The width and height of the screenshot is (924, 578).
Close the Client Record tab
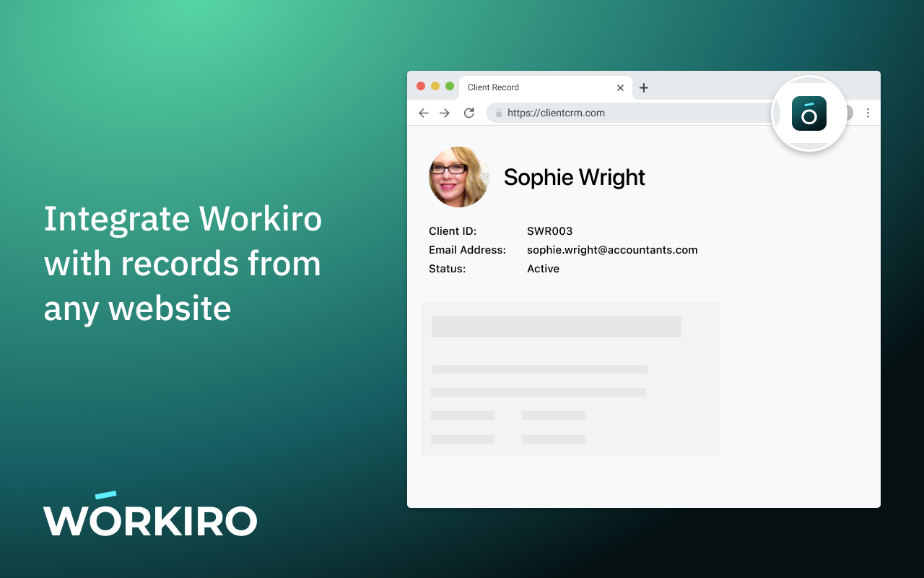620,87
